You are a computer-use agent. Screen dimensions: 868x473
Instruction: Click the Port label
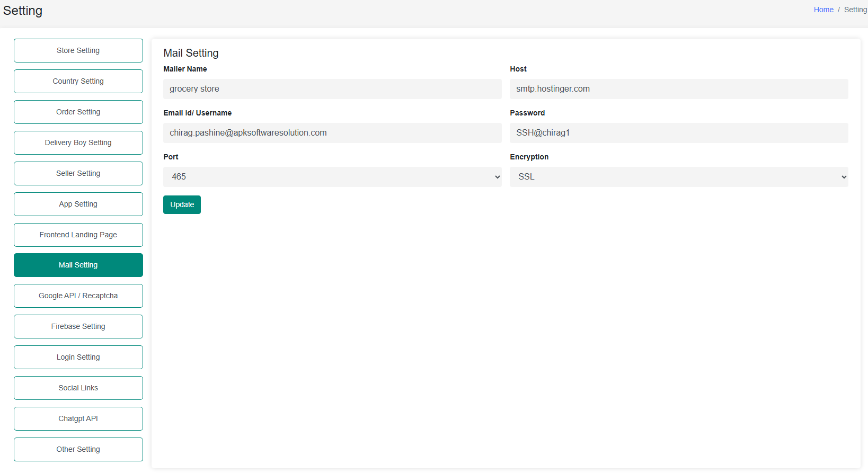coord(171,157)
